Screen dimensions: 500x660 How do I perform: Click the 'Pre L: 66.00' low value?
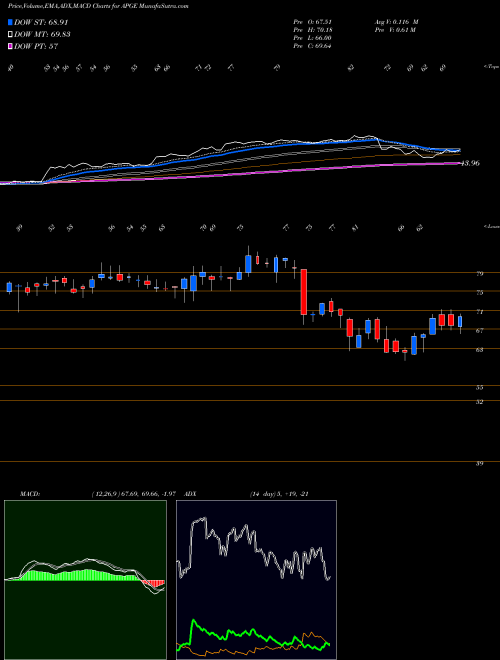point(312,38)
